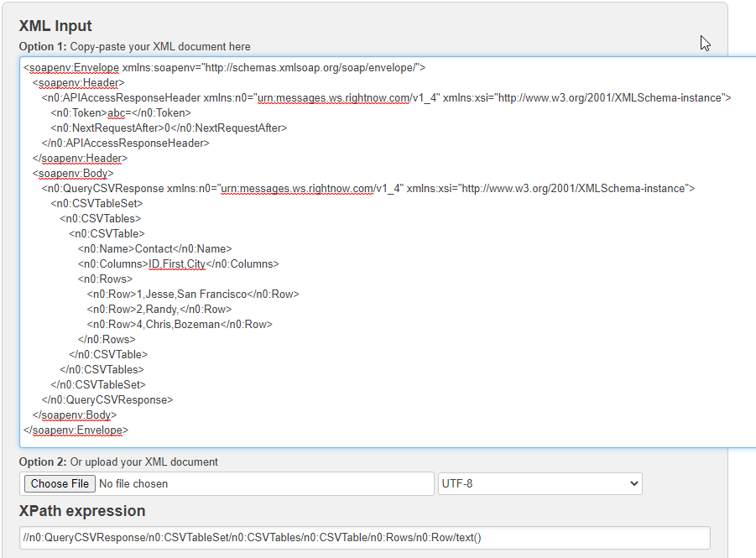Image resolution: width=756 pixels, height=558 pixels.
Task: Place cursor on closing soapenv:Envelope tag
Action: (76, 430)
